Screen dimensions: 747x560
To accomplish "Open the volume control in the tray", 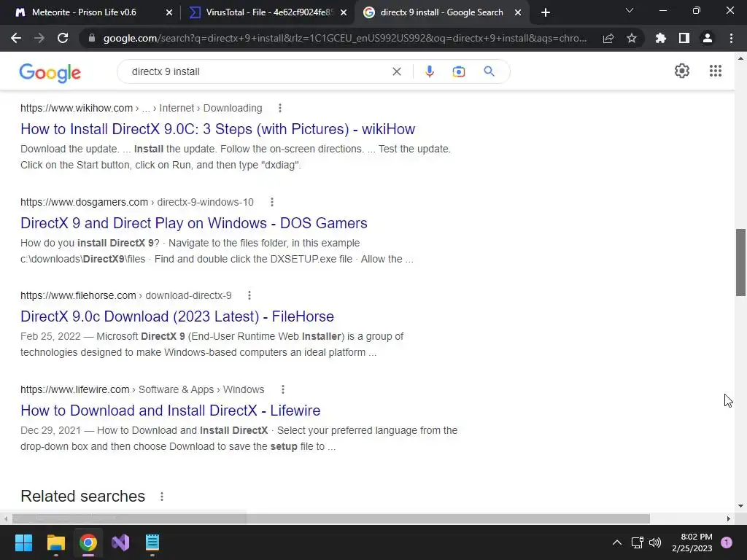I will tap(655, 542).
